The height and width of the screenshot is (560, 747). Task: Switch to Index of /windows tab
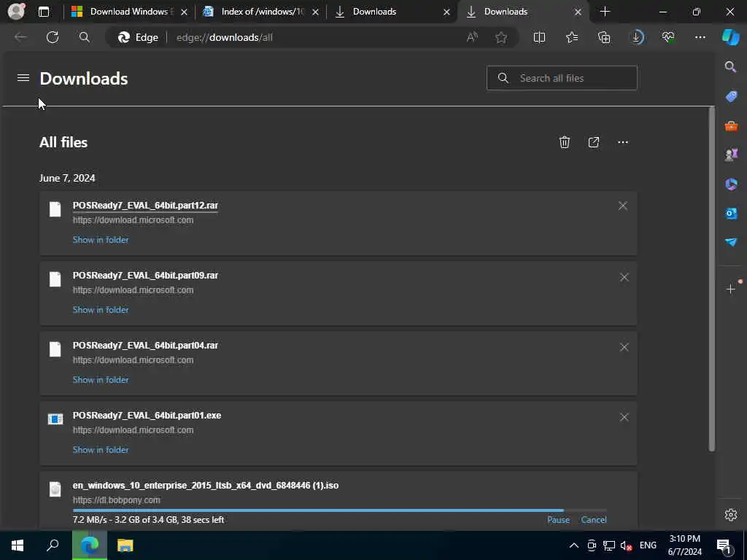coord(262,12)
